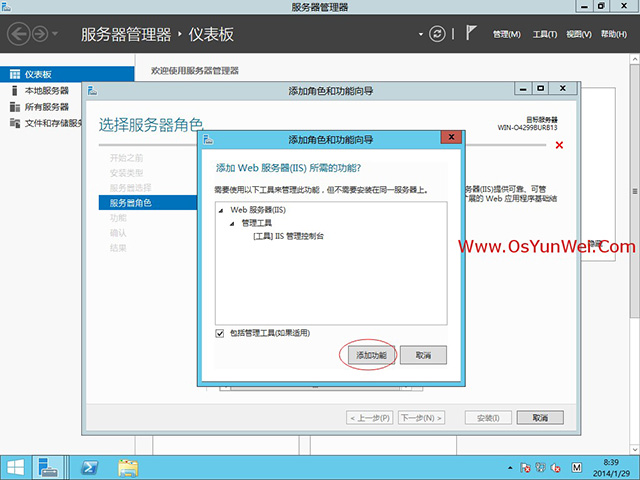Toggle 包括管理工具(如果适用) checkbox
The height and width of the screenshot is (480, 640).
point(220,333)
